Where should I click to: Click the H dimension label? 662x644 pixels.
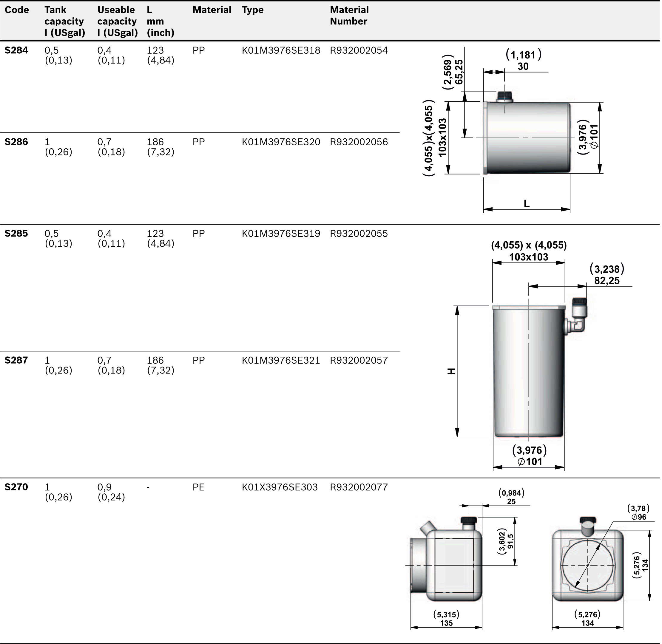pos(452,371)
